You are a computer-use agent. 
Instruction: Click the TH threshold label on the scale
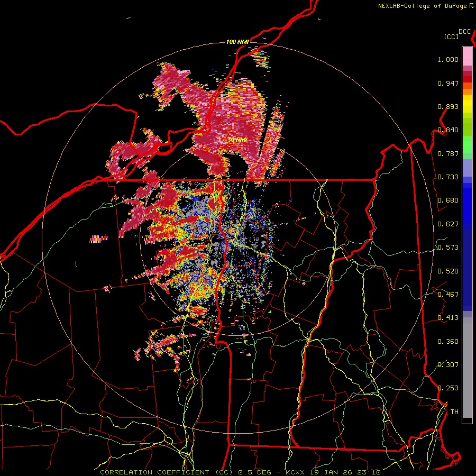454,412
